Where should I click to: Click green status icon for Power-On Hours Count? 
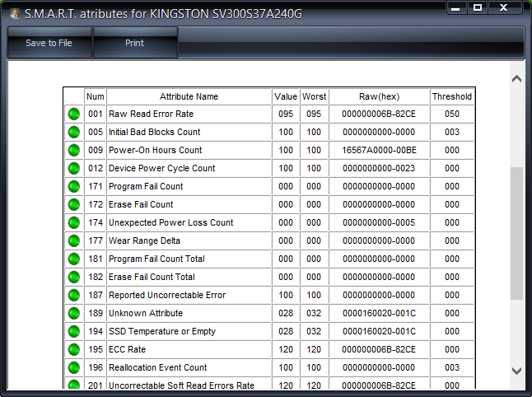(x=74, y=150)
